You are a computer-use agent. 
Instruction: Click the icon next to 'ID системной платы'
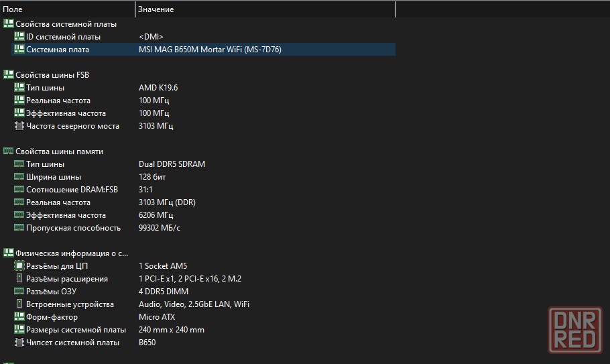19,36
